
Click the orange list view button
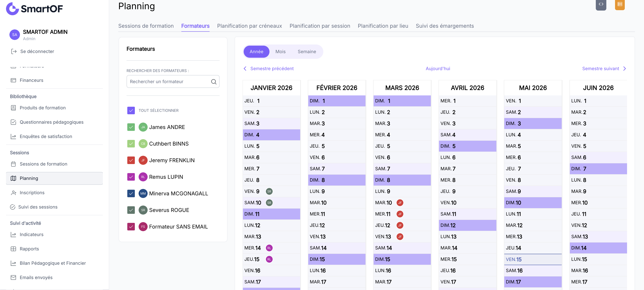620,5
